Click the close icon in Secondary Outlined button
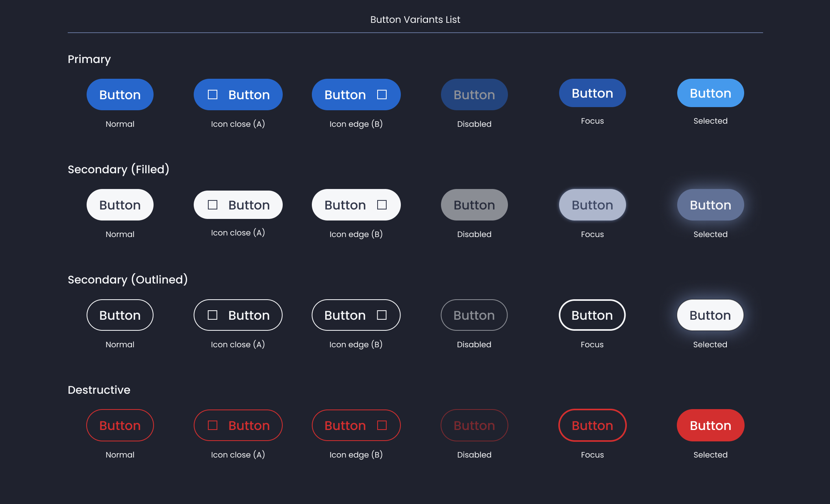Screen dimensions: 830x504 pos(212,315)
